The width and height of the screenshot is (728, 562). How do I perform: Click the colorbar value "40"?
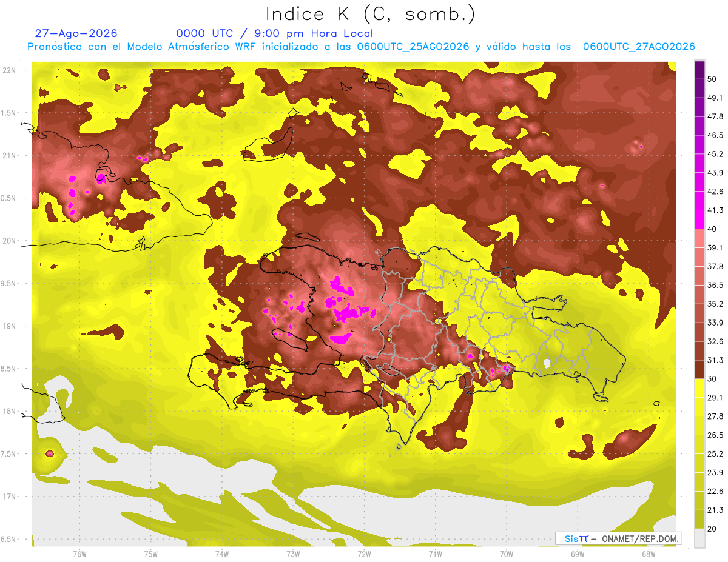(x=712, y=229)
